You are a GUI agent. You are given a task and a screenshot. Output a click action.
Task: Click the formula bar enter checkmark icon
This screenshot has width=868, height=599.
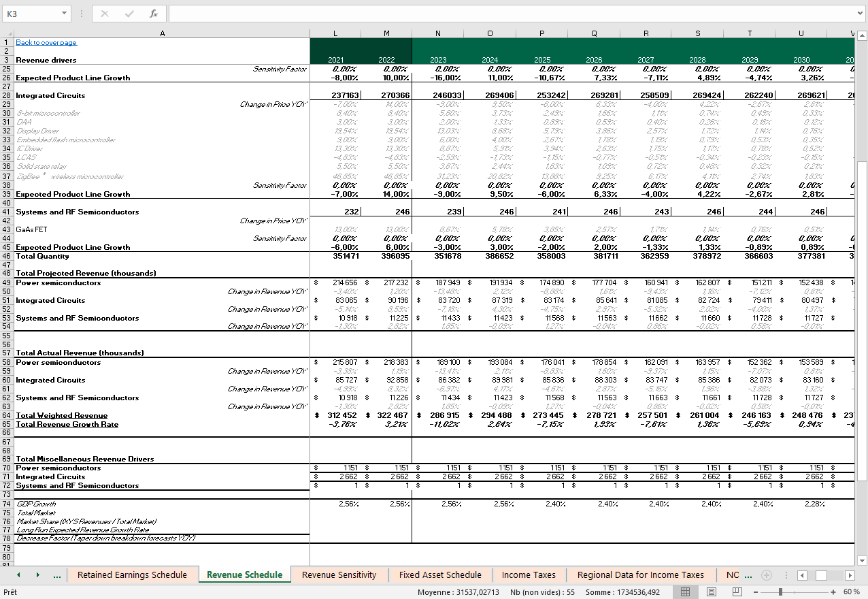129,14
